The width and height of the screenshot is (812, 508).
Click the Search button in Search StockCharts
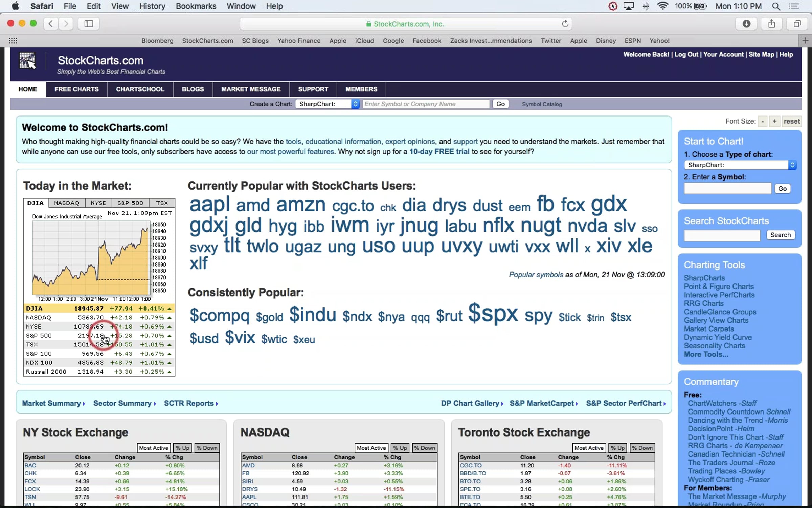(x=781, y=235)
